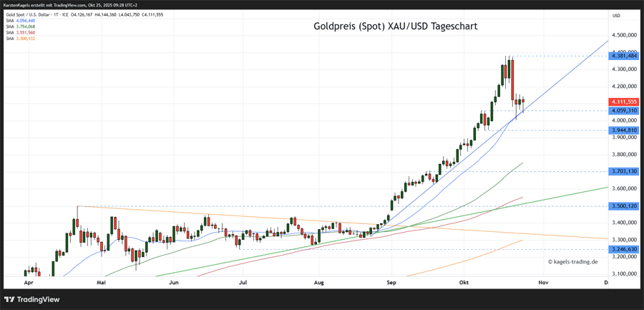Select the 3.500,120 price level tag

tap(623, 205)
